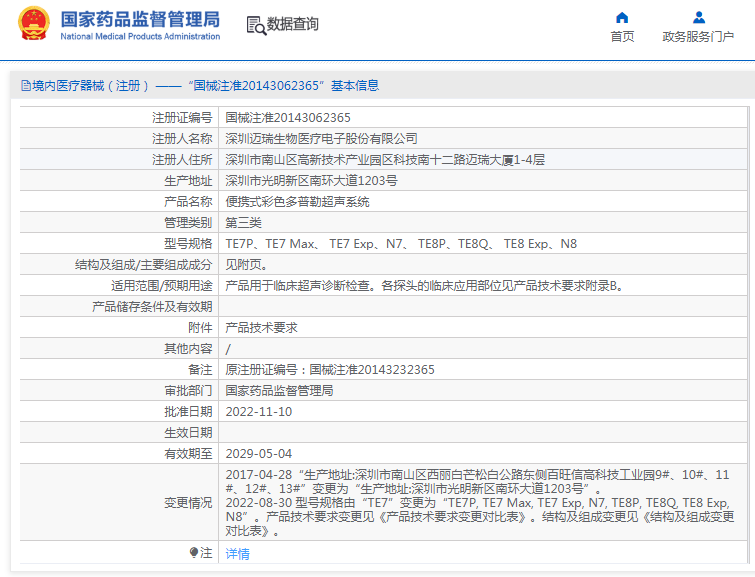The image size is (755, 577).
Task: Click the 生产地址 row label
Action: (188, 181)
